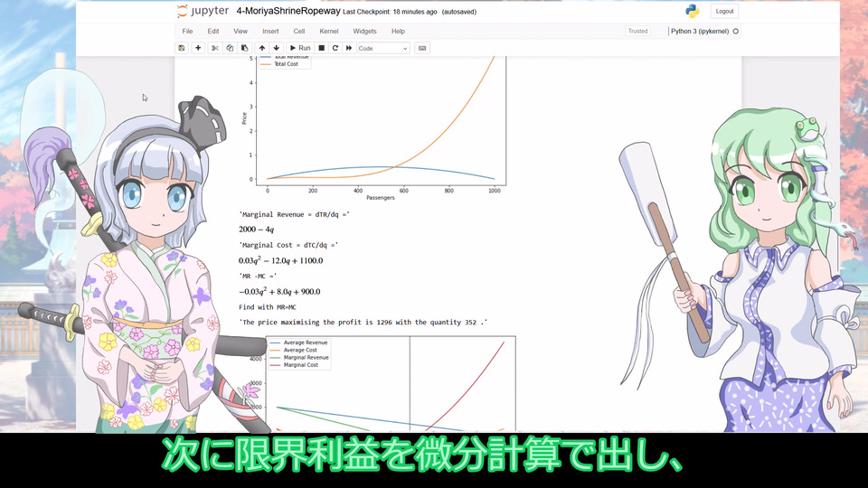868x488 pixels.
Task: Click the 'Marginal Cost = dTC/dq =' output
Action: pyautogui.click(x=288, y=245)
